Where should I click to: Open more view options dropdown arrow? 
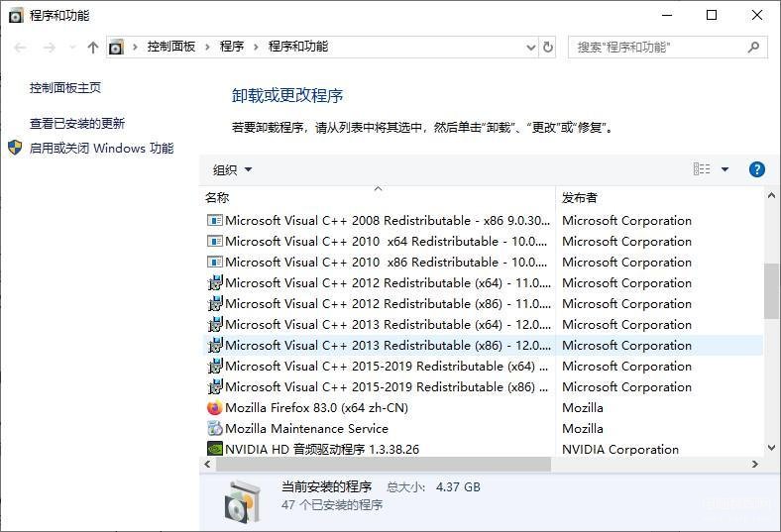point(725,169)
